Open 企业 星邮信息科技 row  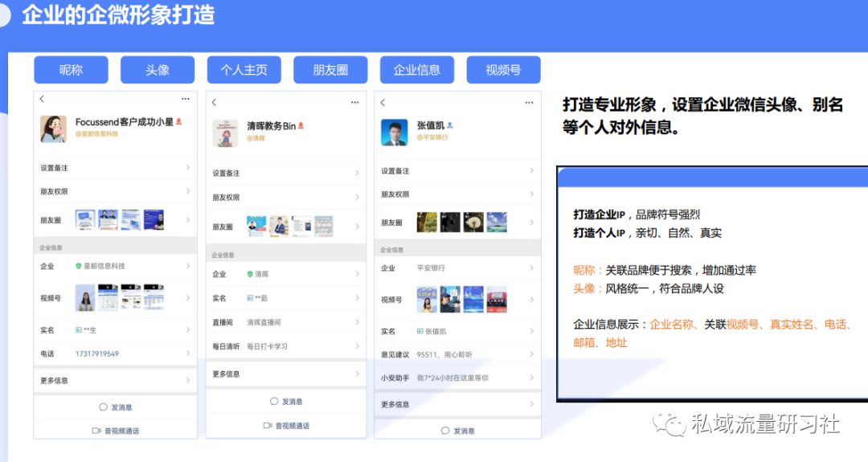(x=115, y=266)
